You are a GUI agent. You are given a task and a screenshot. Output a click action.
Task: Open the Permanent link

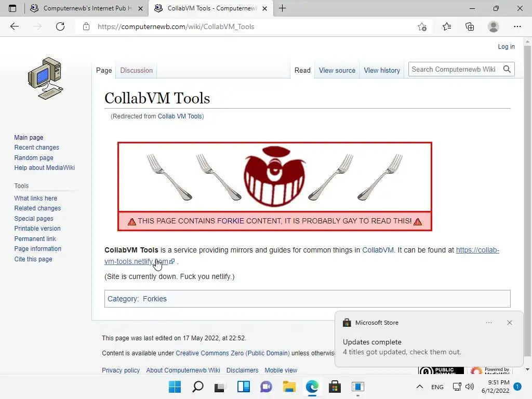[x=35, y=238]
